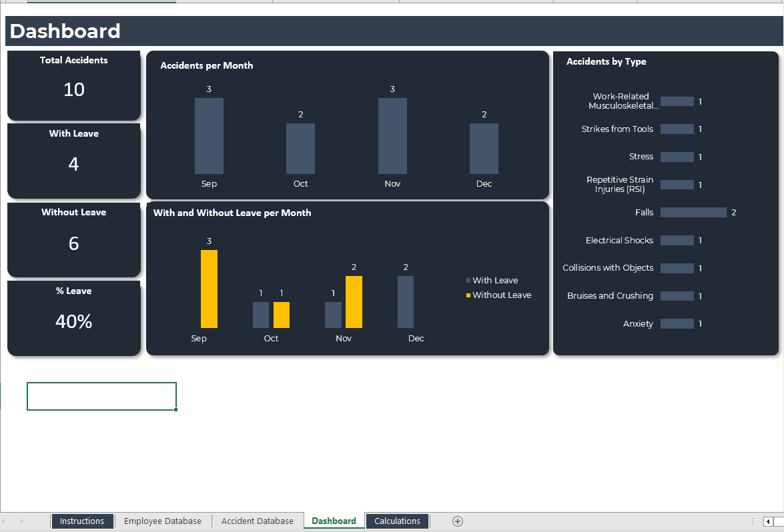This screenshot has height=532, width=784.
Task: Click the vertical ellipsis beside the bottom scrollbar
Action: click(x=751, y=521)
